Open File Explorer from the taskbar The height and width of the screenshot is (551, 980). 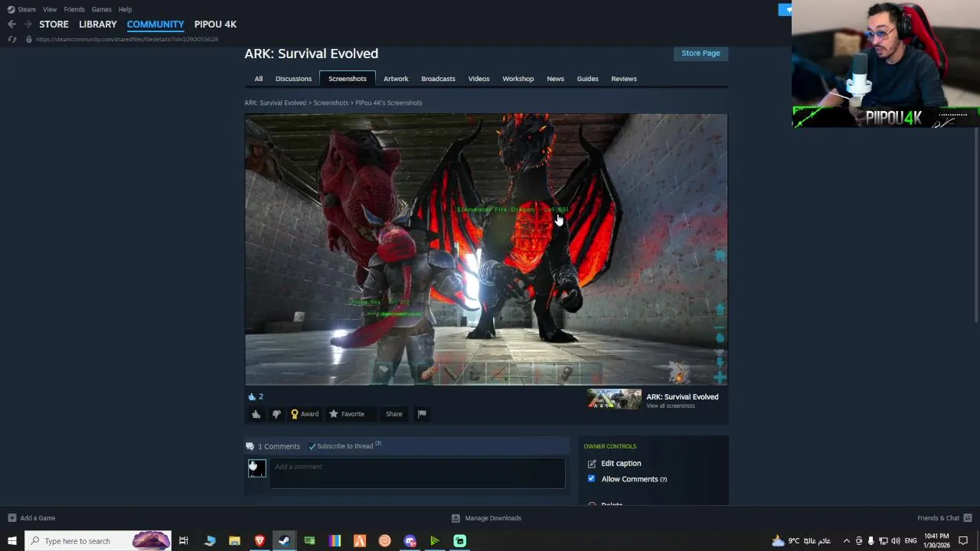[x=234, y=541]
